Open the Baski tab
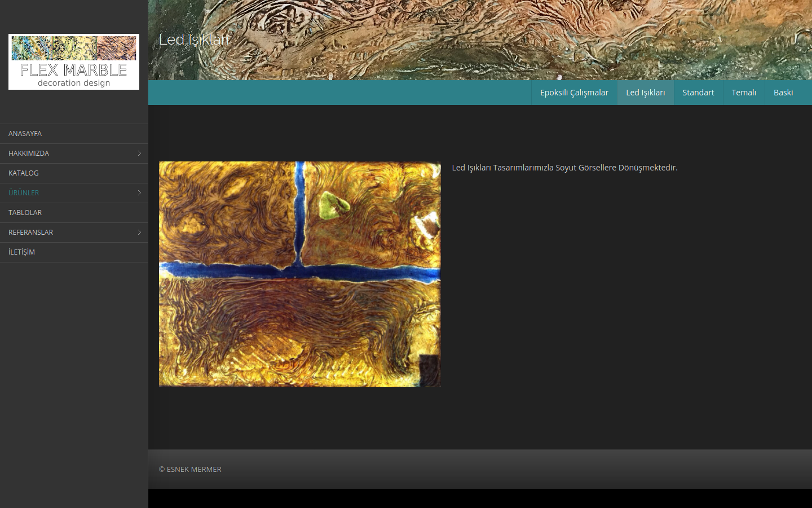Viewport: 812px width, 508px height. click(783, 93)
